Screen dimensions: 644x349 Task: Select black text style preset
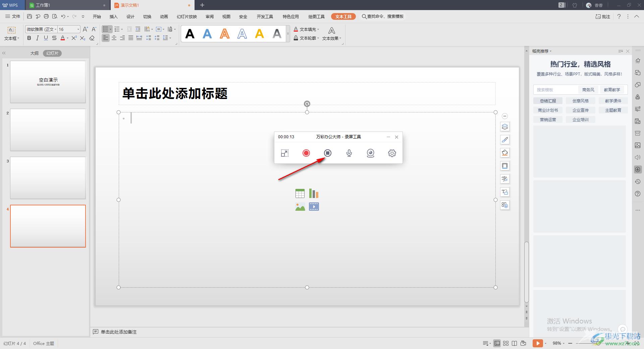(x=190, y=34)
